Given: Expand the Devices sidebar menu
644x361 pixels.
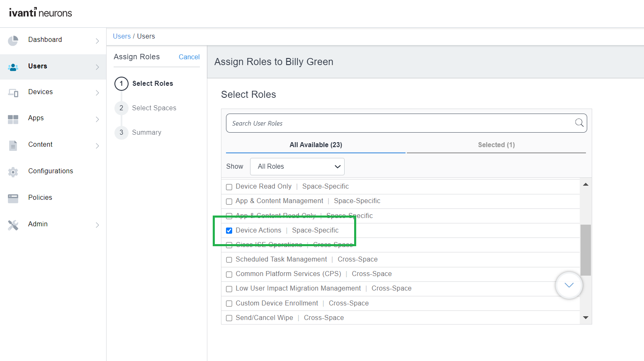Looking at the screenshot, I should pos(98,92).
